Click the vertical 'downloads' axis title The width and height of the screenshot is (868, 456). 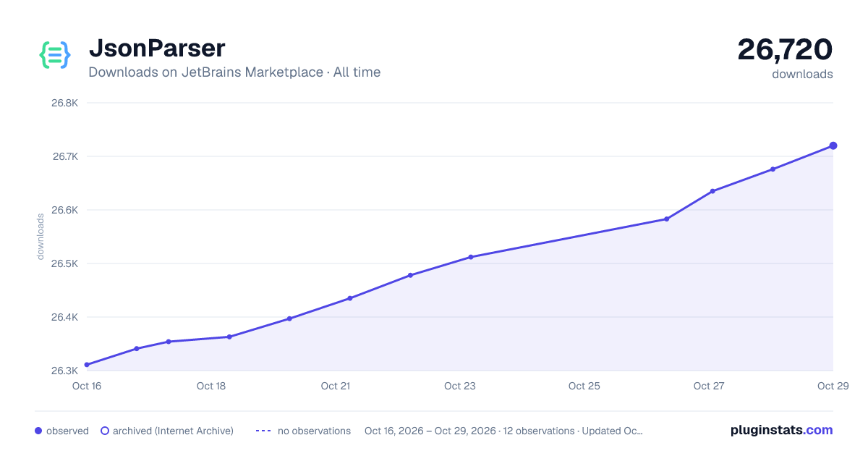tap(41, 237)
